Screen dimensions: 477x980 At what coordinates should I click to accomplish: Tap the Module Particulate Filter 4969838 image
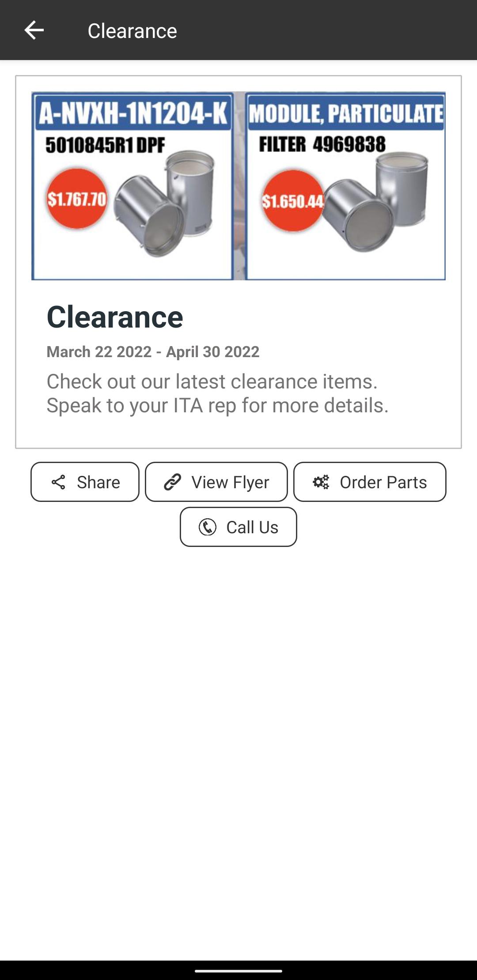point(345,186)
